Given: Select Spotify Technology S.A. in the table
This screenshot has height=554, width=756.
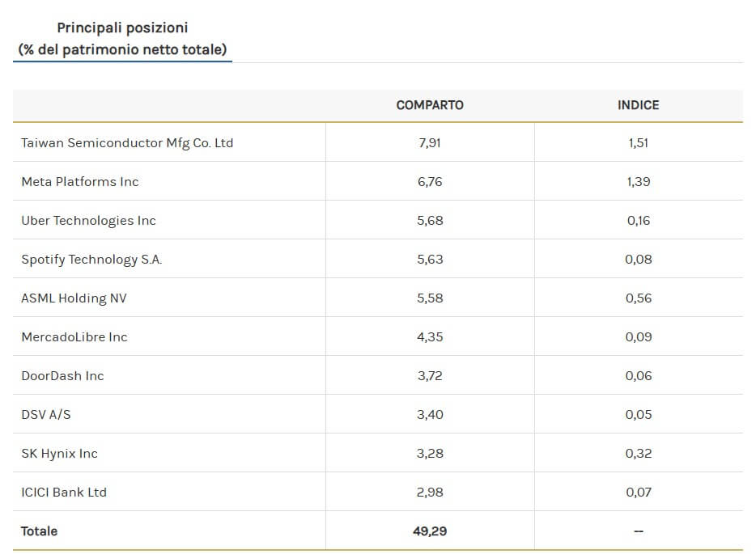Looking at the screenshot, I should pyautogui.click(x=92, y=259).
